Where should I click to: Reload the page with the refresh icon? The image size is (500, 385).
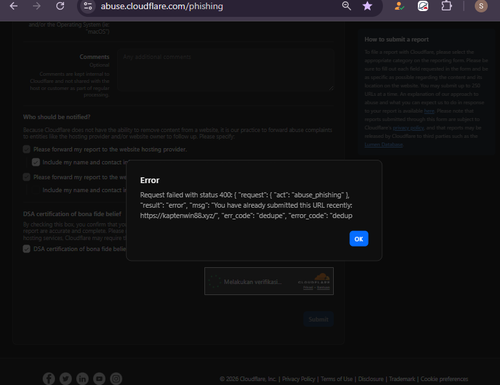[60, 6]
